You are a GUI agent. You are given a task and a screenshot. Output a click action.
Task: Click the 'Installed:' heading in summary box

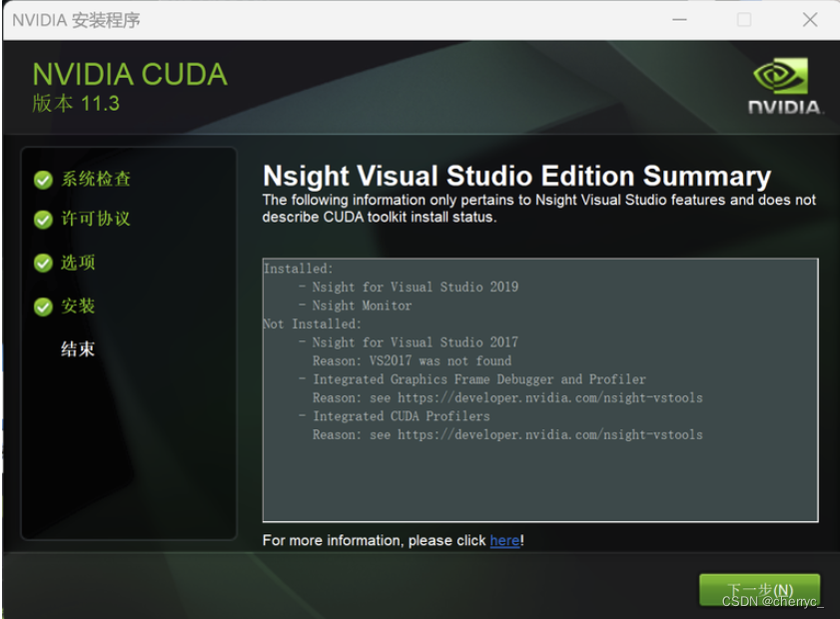[299, 269]
